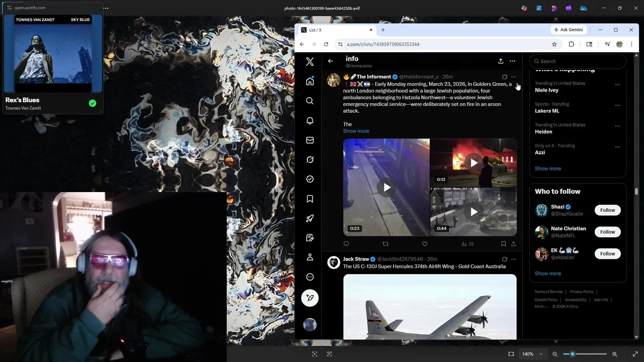Toggle photo viewer fullscreen arrow
The image size is (644, 362).
tap(635, 354)
